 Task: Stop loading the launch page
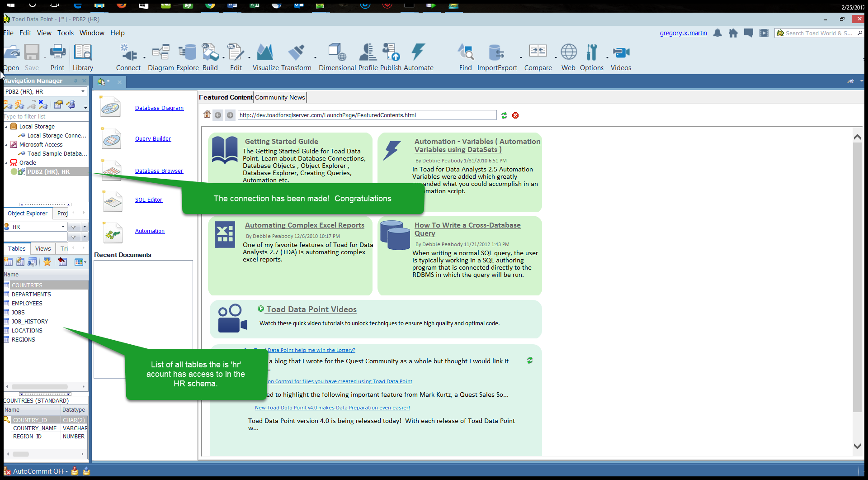pos(515,115)
